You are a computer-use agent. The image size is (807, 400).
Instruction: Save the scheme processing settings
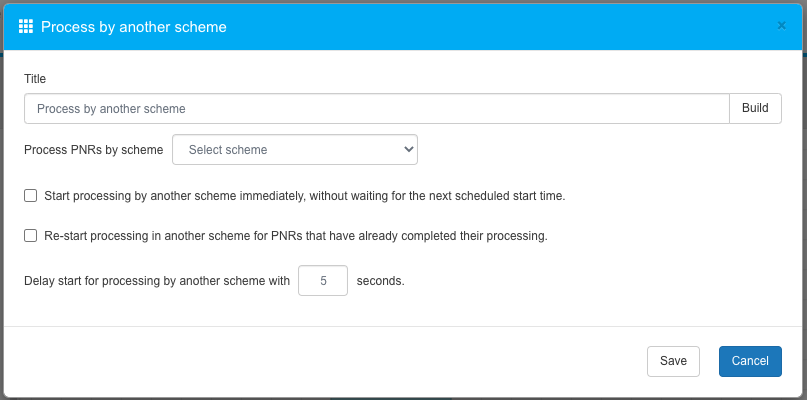click(x=673, y=361)
